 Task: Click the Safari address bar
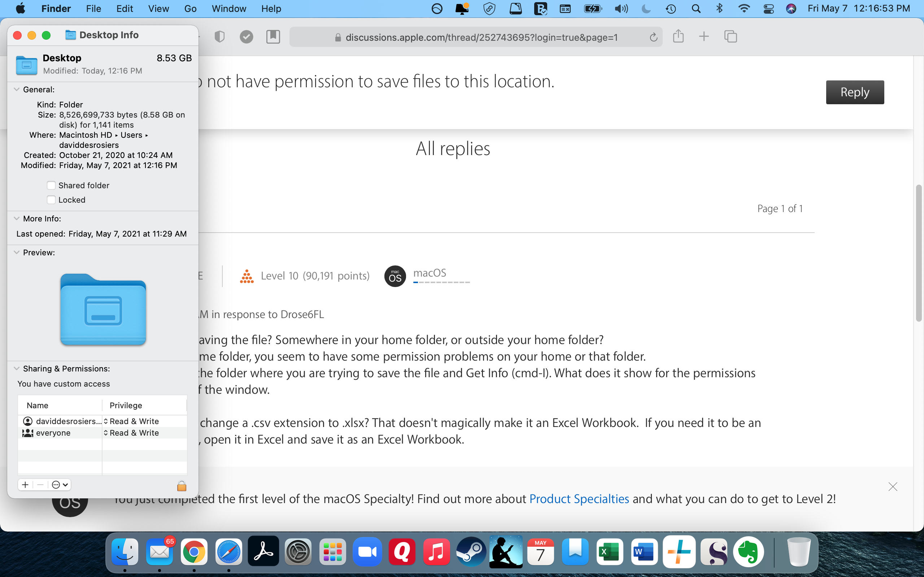click(x=481, y=38)
